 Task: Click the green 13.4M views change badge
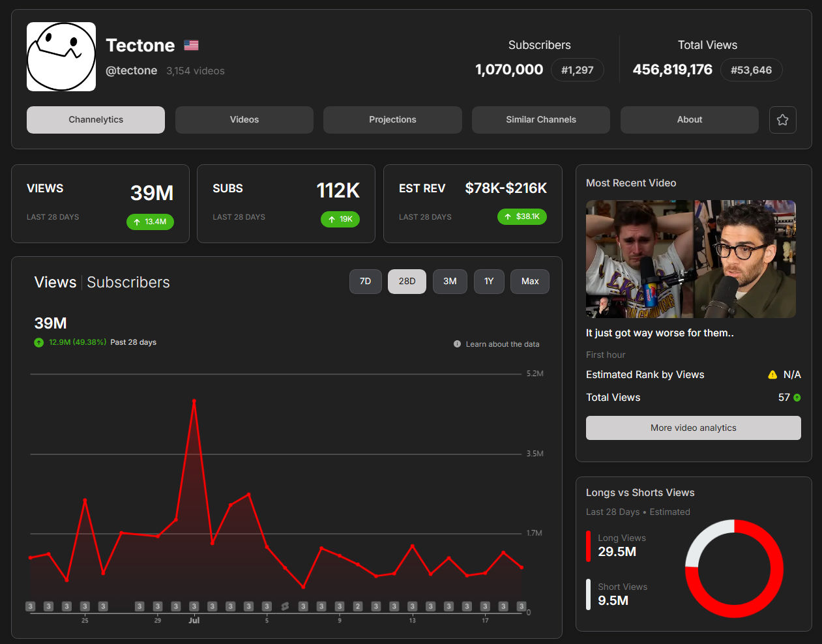150,222
